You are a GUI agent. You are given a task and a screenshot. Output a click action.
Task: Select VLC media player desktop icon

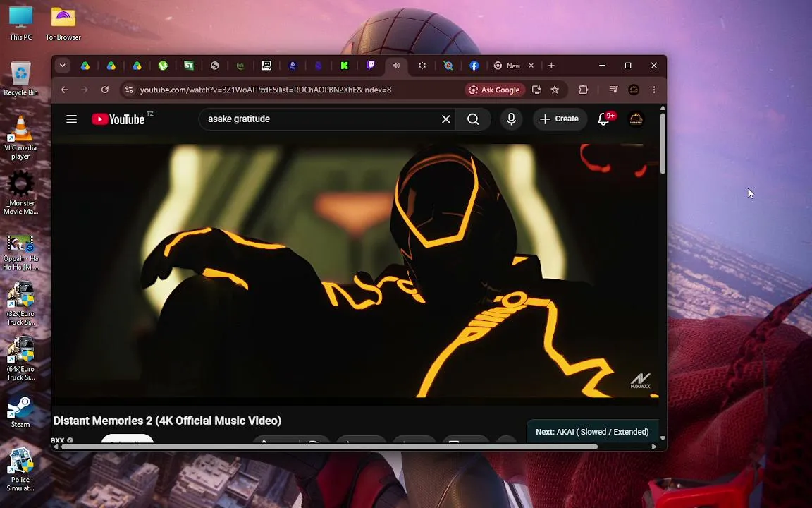point(20,138)
